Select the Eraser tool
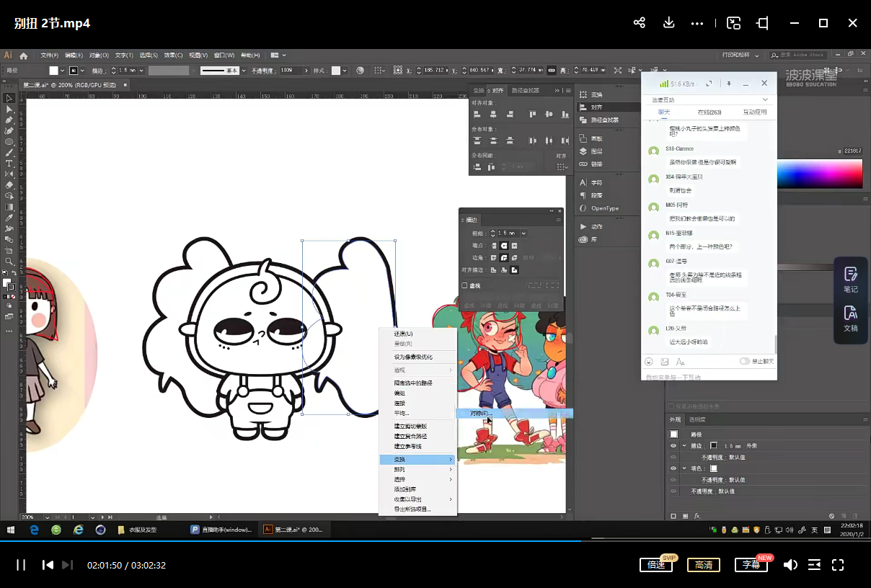The image size is (871, 588). [9, 184]
